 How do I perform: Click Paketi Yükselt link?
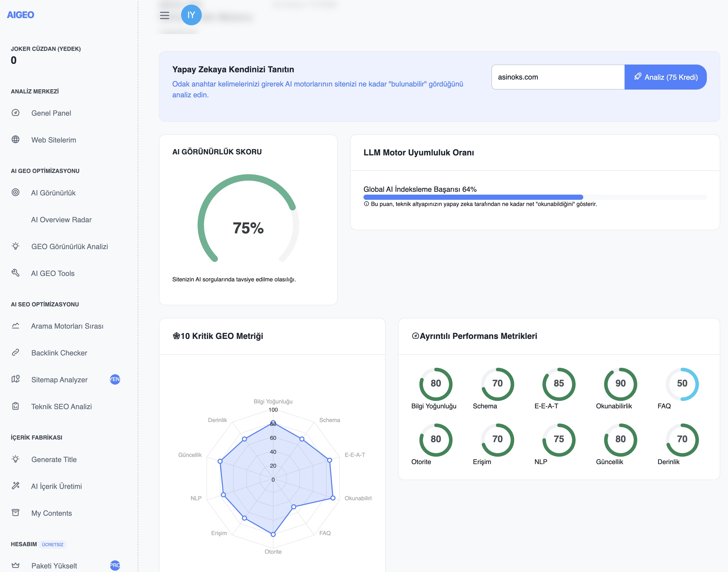click(54, 566)
